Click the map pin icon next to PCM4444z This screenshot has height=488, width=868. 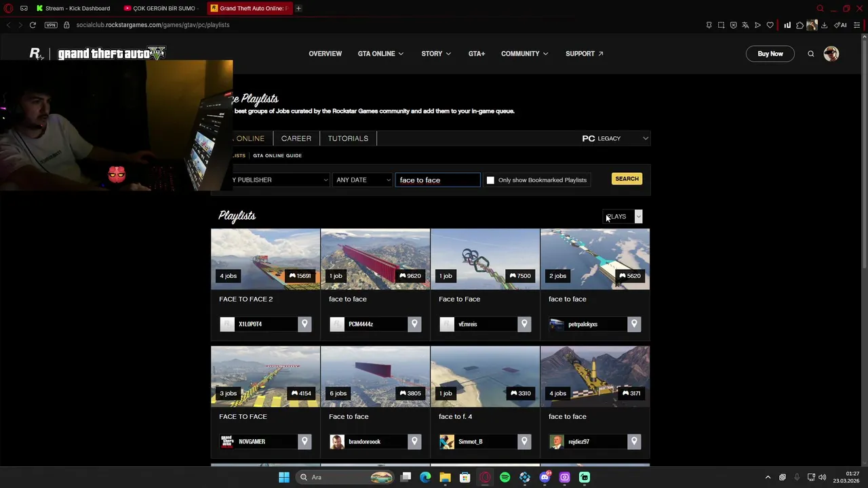coord(414,324)
